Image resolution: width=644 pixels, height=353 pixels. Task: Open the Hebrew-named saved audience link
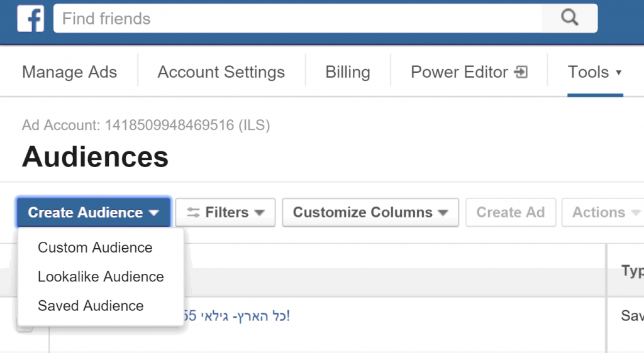coord(237,316)
